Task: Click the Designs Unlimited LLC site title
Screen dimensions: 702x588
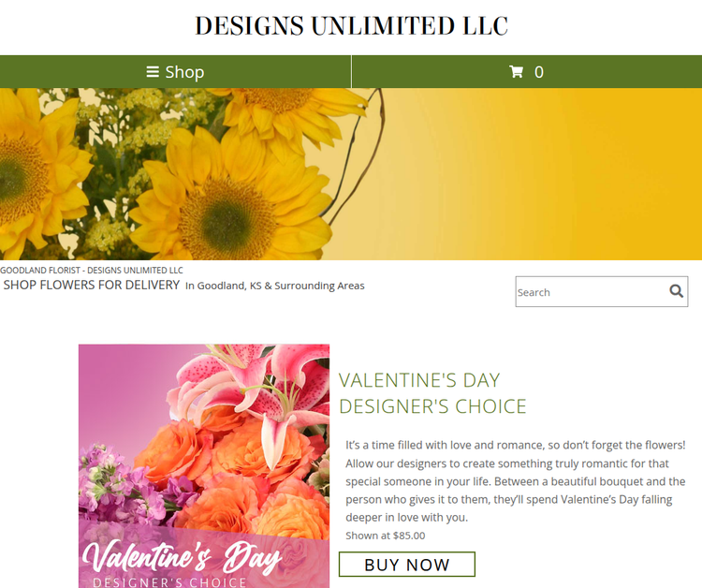Action: (351, 25)
